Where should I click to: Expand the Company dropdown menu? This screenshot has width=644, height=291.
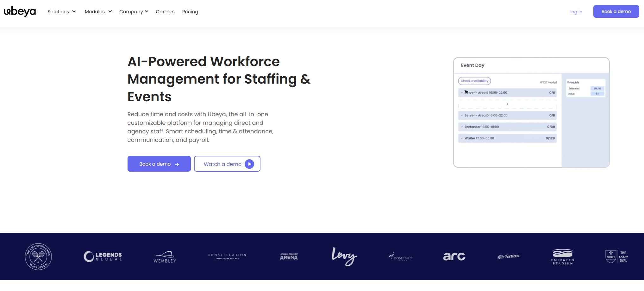click(134, 12)
